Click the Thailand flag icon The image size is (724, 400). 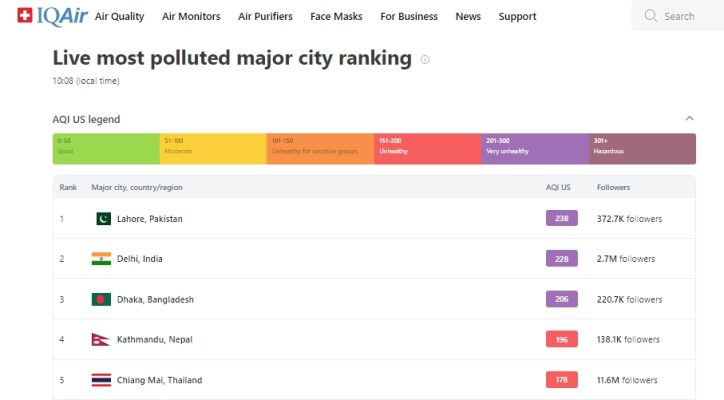[101, 380]
